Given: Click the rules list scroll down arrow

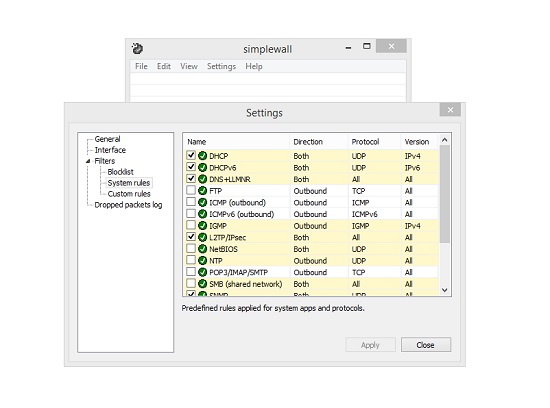Looking at the screenshot, I should pos(445,290).
